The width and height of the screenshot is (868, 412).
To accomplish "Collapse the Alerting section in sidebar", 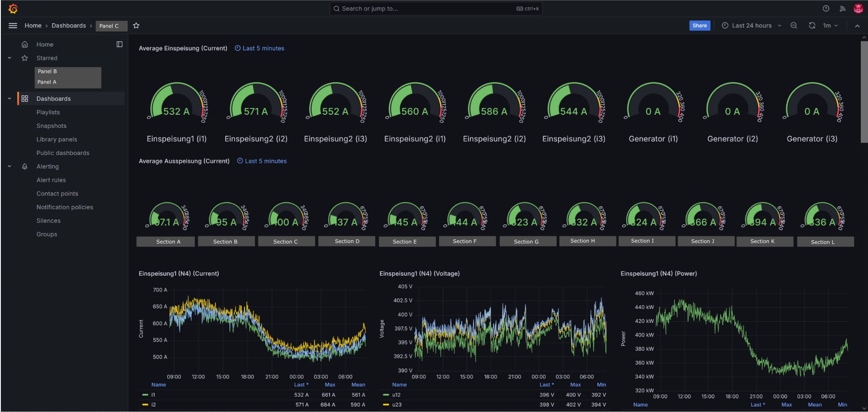I will pyautogui.click(x=9, y=166).
